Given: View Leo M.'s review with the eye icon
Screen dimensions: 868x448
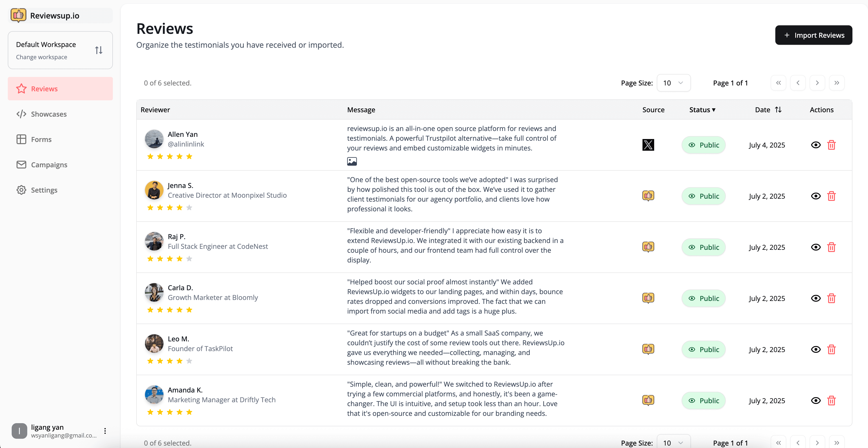Looking at the screenshot, I should (x=815, y=349).
